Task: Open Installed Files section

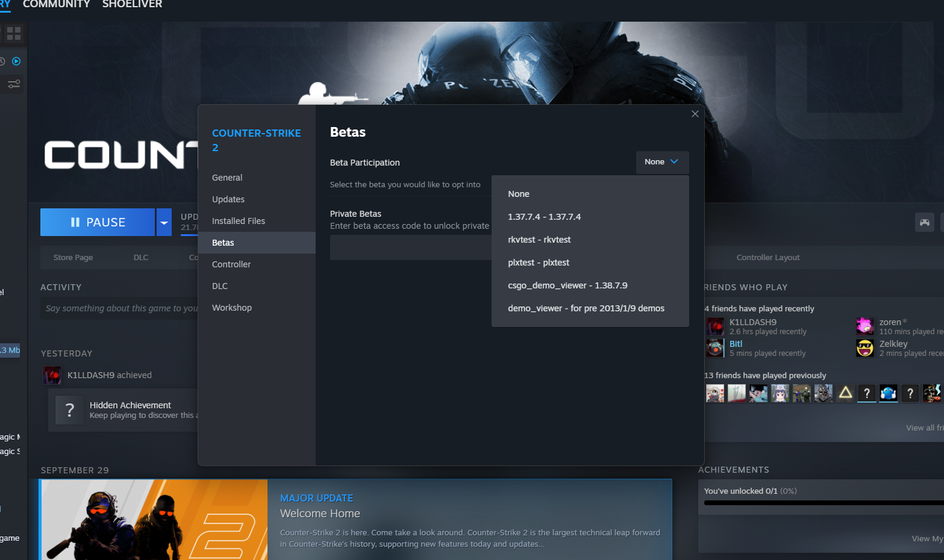Action: pos(257,221)
